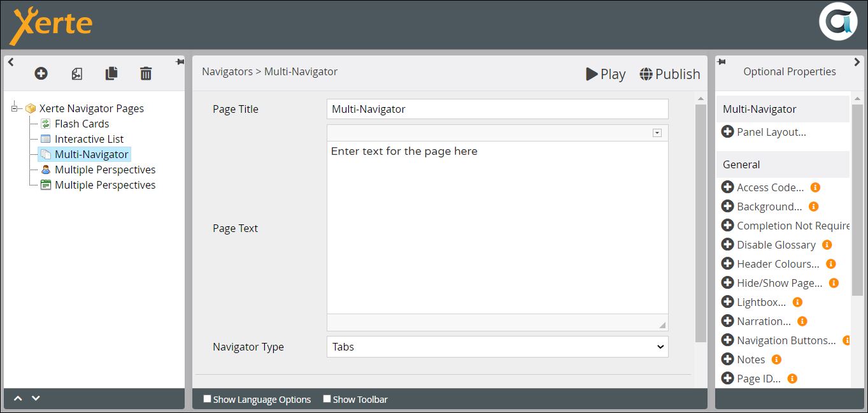Click the plus icon beside Lightbox
868x413 pixels.
727,302
